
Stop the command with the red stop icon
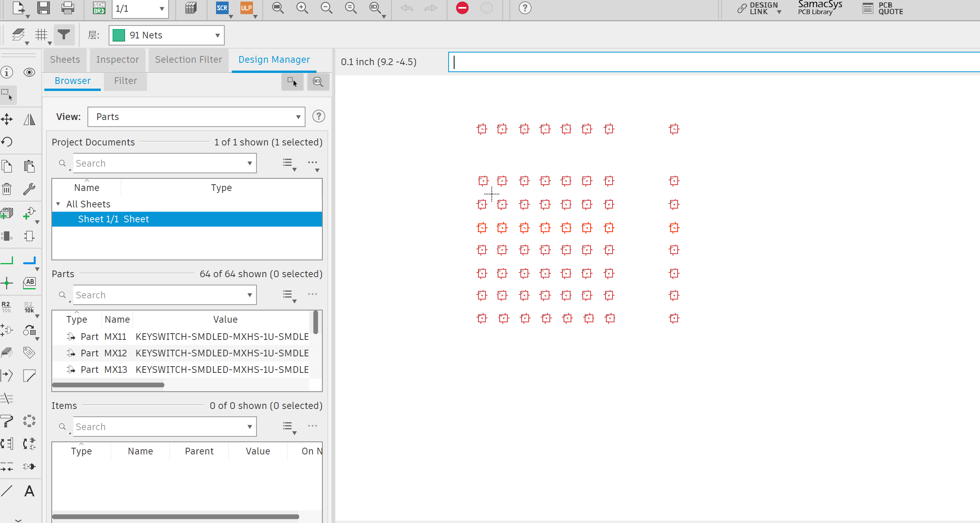pyautogui.click(x=462, y=8)
